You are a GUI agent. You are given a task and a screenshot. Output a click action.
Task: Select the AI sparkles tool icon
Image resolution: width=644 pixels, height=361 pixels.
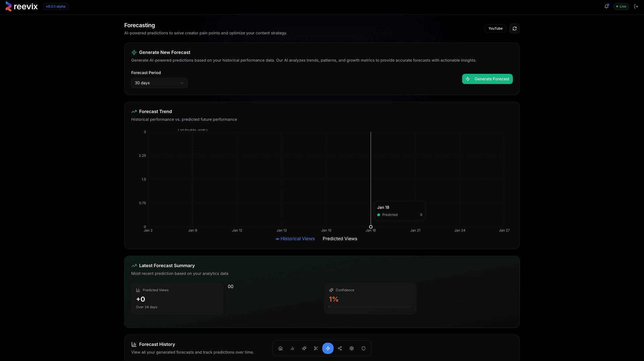point(304,348)
